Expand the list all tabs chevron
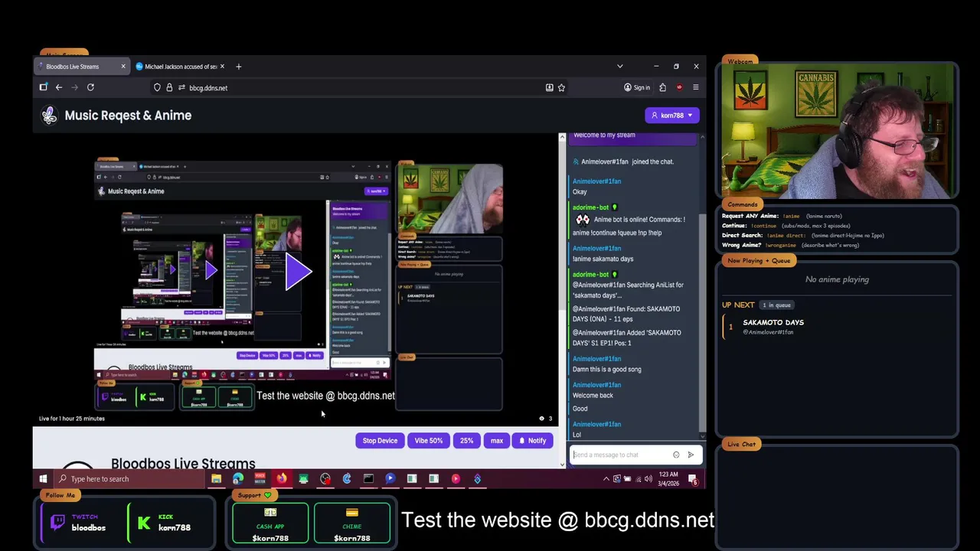 click(619, 67)
